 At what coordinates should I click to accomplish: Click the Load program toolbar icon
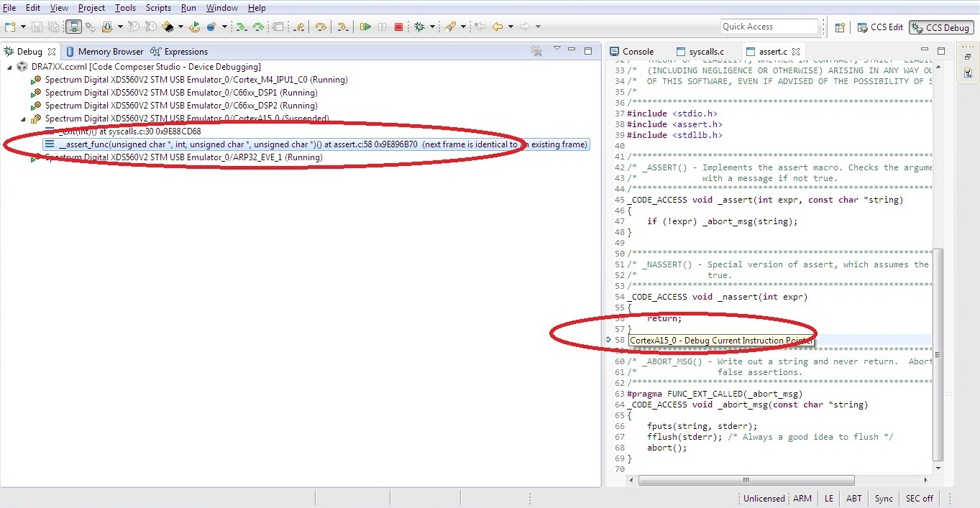107,27
